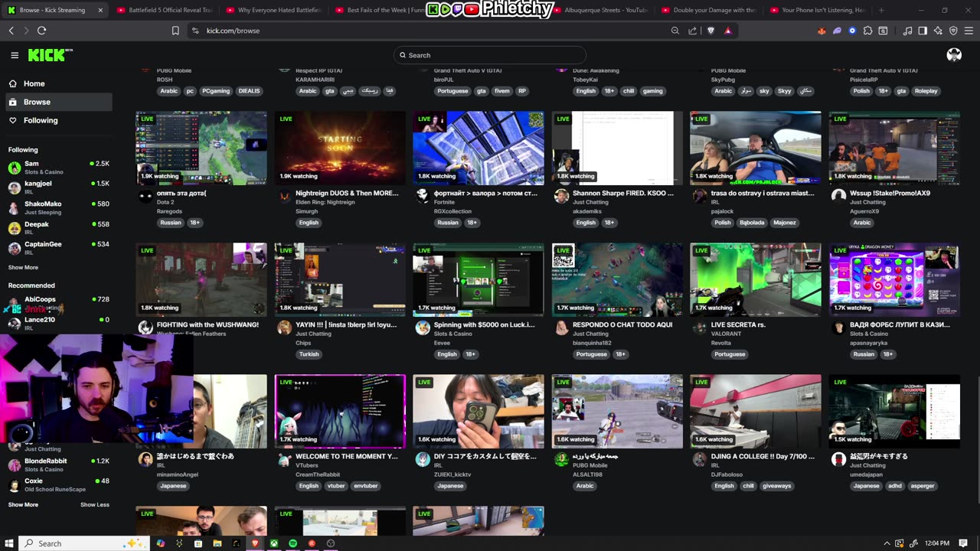Open the browser main menu

(969, 31)
